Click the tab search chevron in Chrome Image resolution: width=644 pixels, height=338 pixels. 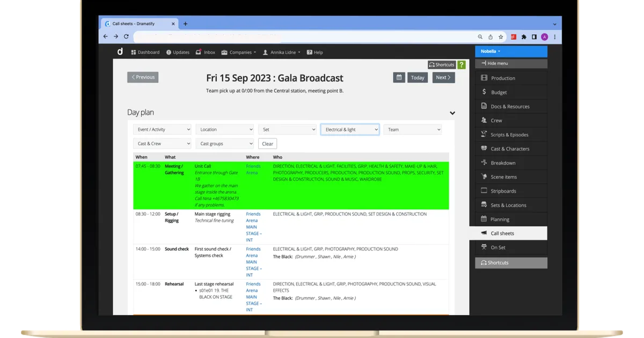[x=554, y=24]
